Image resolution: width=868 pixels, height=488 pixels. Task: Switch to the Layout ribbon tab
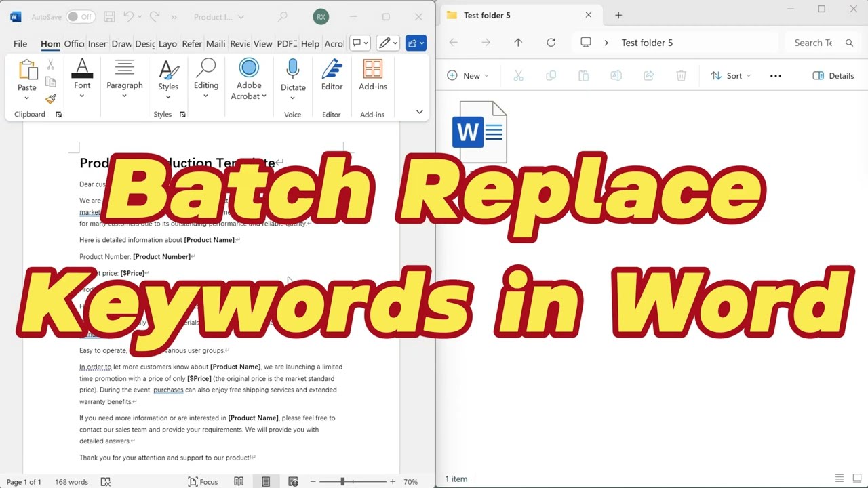click(167, 43)
